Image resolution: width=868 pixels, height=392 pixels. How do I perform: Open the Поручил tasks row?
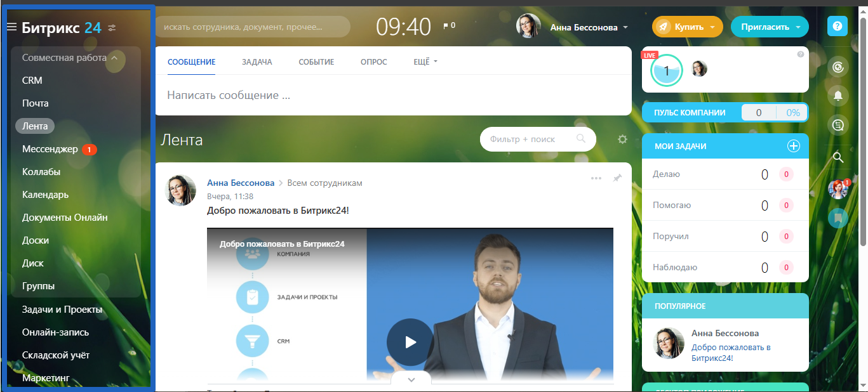click(x=725, y=236)
